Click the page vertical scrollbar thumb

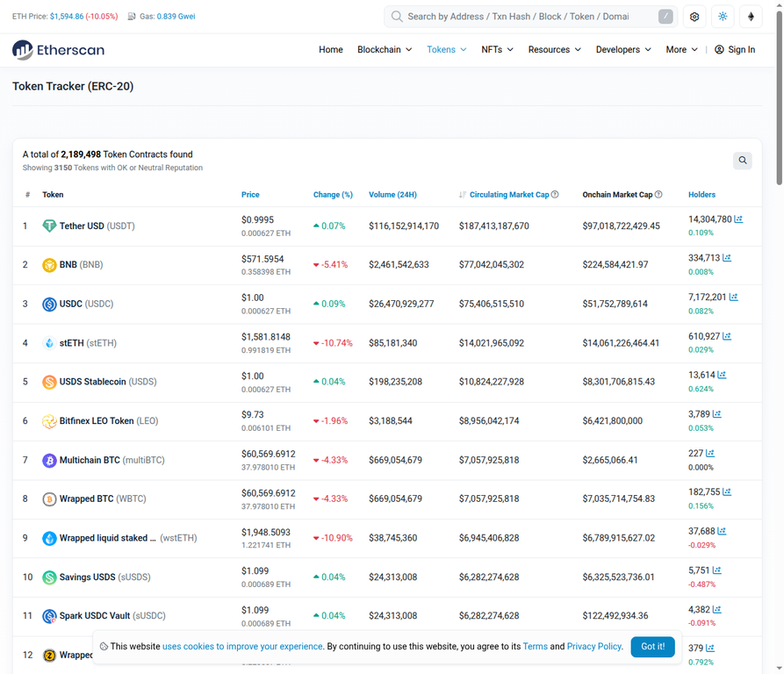[x=779, y=97]
